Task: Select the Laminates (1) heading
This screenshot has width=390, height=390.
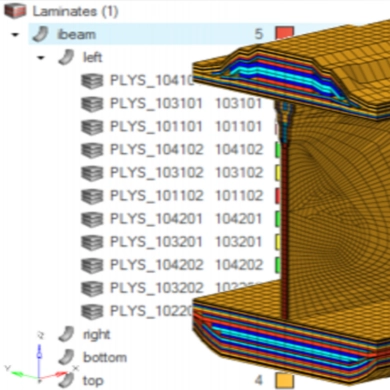Action: (x=75, y=11)
